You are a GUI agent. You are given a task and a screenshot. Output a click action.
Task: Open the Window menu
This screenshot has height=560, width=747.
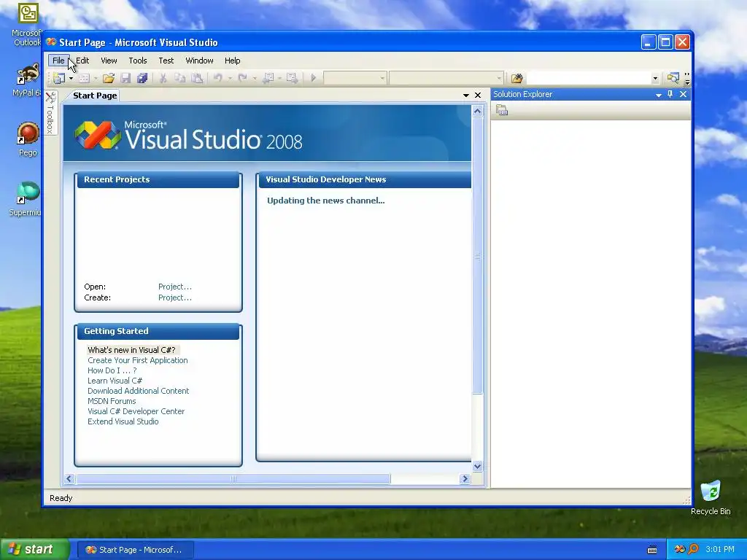(199, 61)
